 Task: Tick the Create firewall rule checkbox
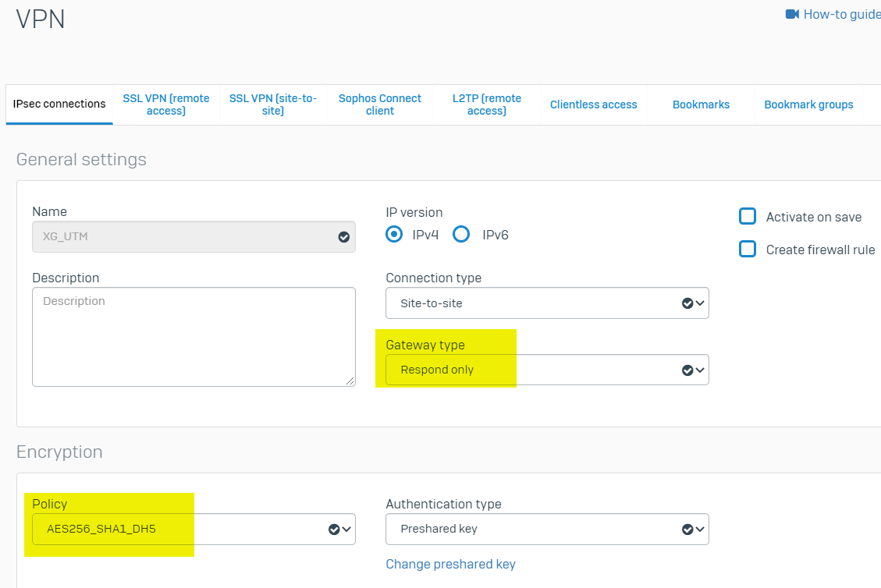click(x=748, y=250)
